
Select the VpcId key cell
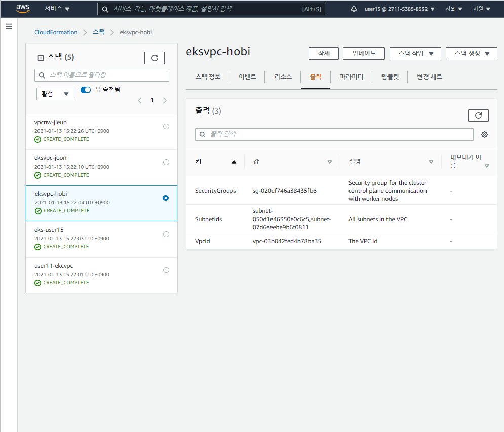pyautogui.click(x=202, y=241)
